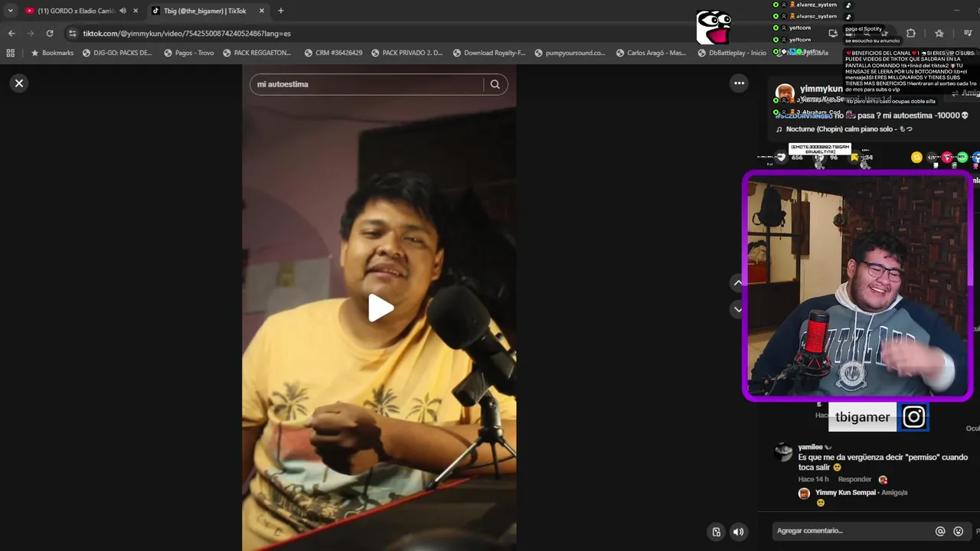Screen dimensions: 980x551
Task: Open the 'PACK REGGAETON...' bookmark
Action: [257, 53]
